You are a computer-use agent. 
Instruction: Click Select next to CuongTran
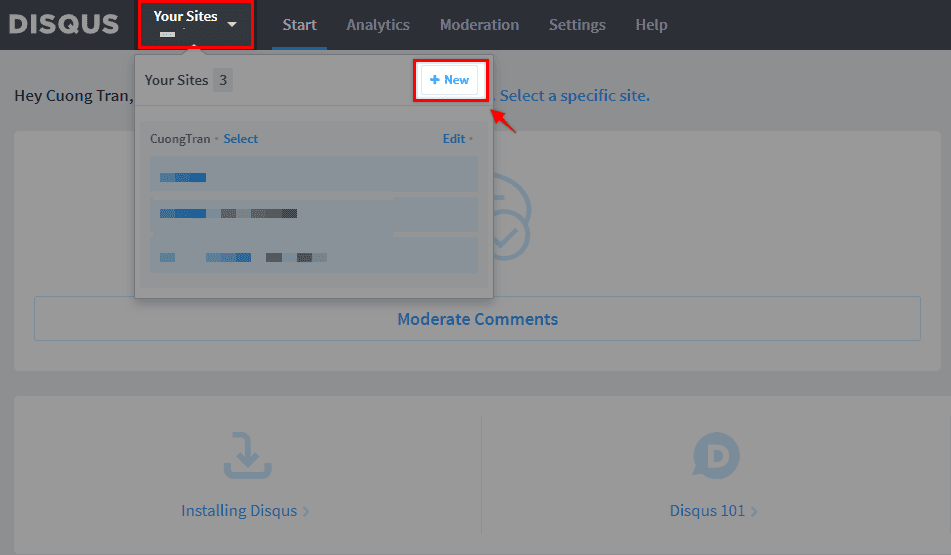pos(240,139)
